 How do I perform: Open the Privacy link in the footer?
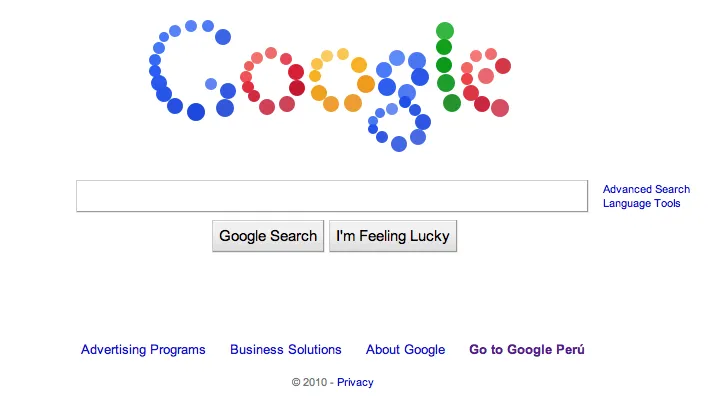pos(355,382)
